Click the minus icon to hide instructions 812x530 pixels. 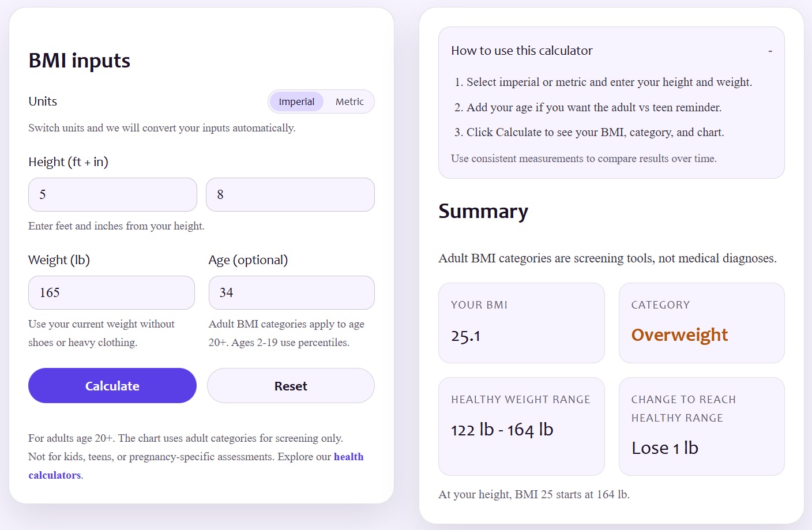(770, 51)
